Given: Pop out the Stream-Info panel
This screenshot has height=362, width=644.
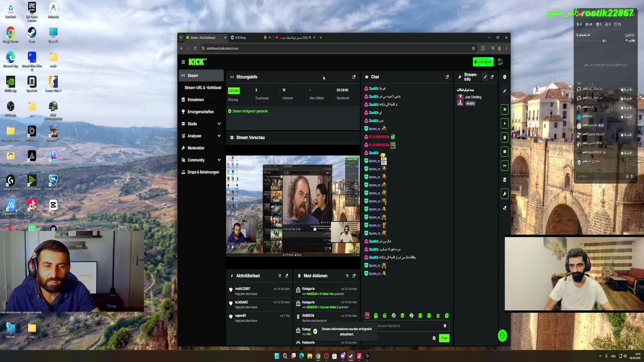Looking at the screenshot, I should click(x=492, y=77).
